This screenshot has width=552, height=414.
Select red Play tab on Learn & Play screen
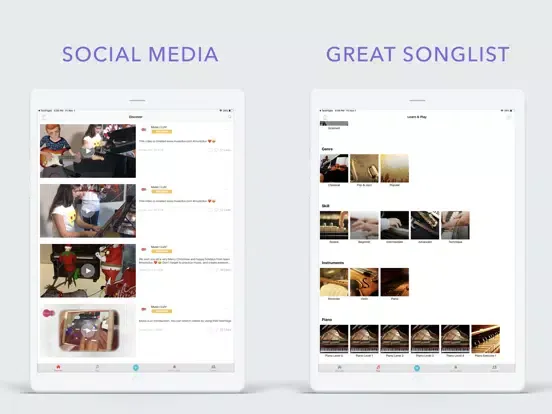click(x=378, y=368)
